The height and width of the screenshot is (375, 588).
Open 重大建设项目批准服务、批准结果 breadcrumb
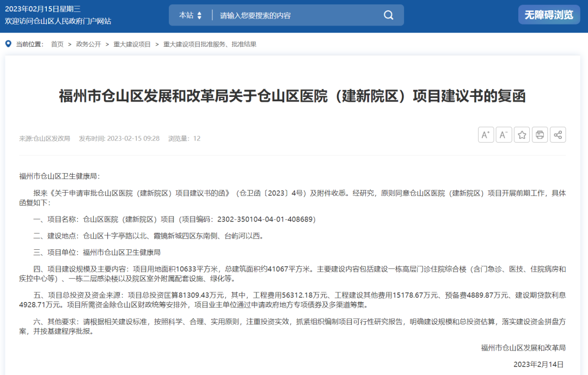click(x=210, y=44)
